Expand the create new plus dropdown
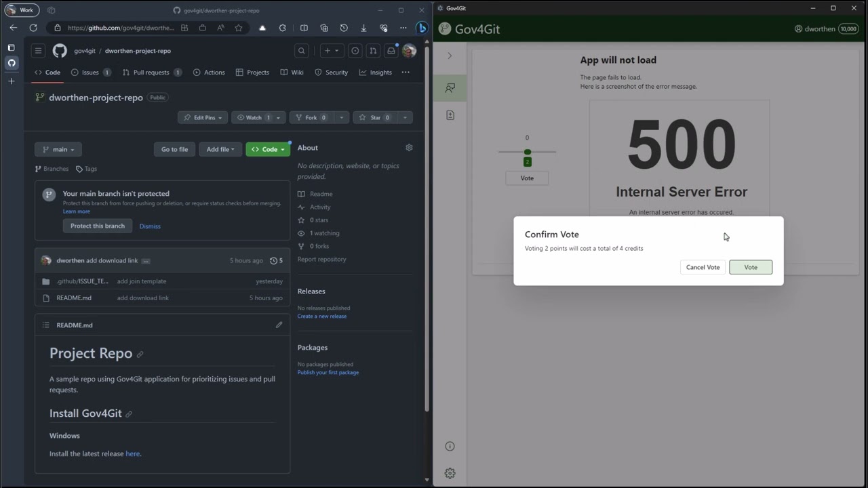 coord(331,51)
